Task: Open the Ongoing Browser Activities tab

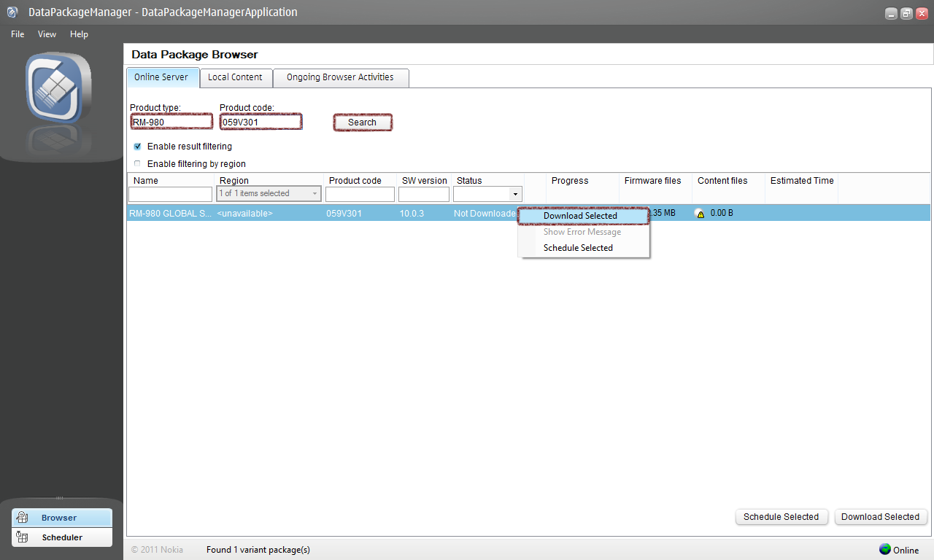Action: click(x=340, y=77)
